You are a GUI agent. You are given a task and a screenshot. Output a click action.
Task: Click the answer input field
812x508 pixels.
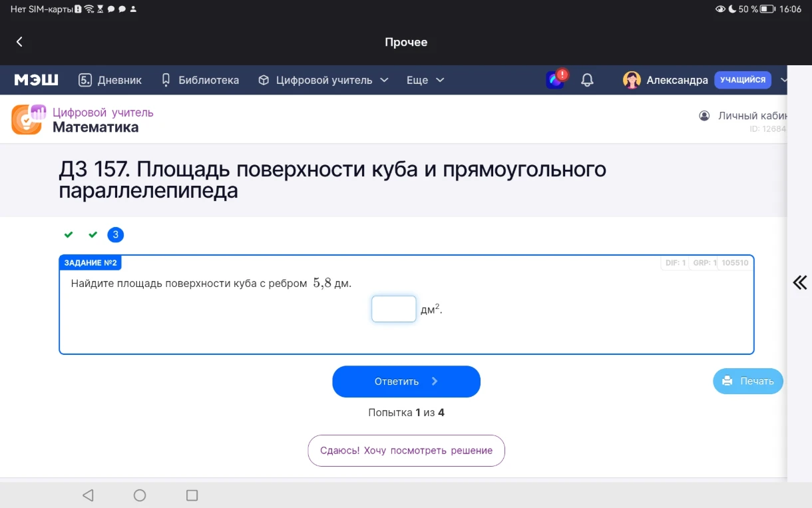tap(394, 309)
